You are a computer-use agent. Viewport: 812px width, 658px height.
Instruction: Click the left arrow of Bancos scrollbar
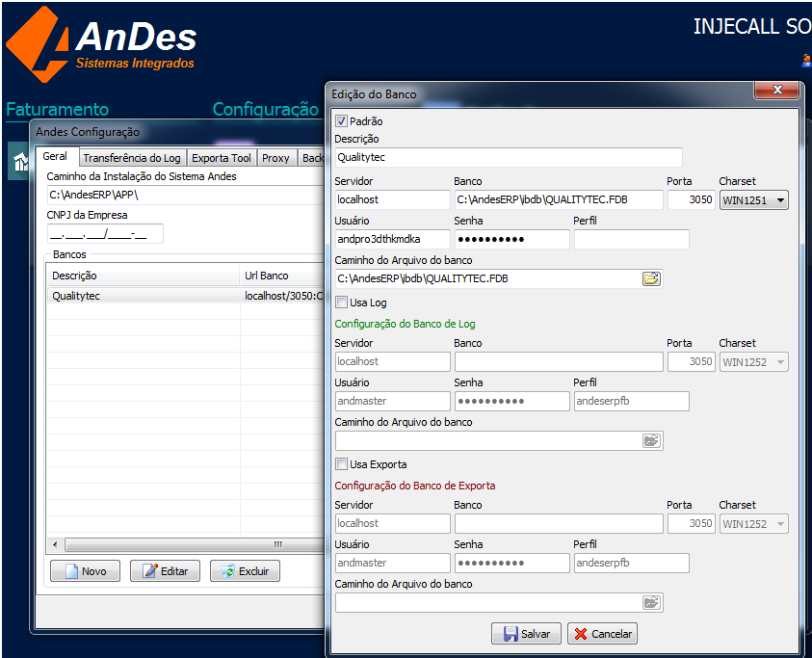[56, 544]
